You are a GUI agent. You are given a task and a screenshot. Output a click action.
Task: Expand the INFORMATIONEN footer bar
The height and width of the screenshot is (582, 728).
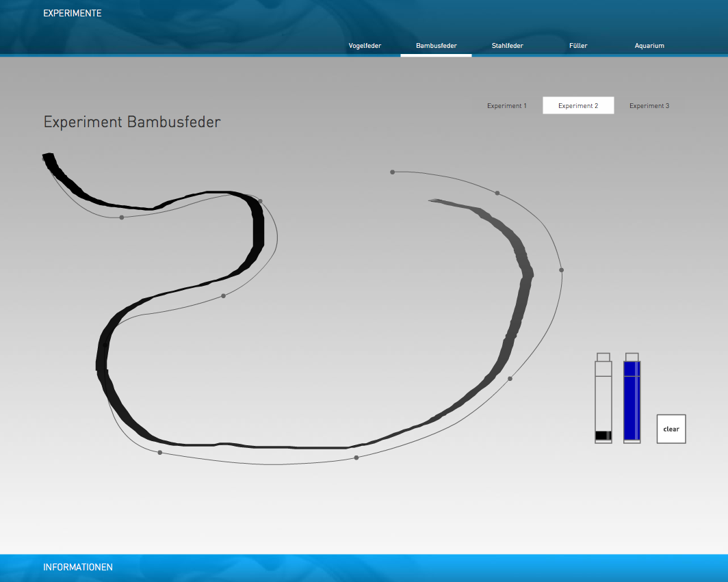click(78, 567)
